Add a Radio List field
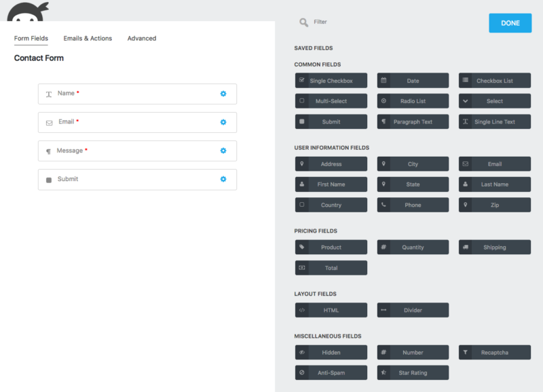Screen dimensions: 543x392 [x=413, y=101]
